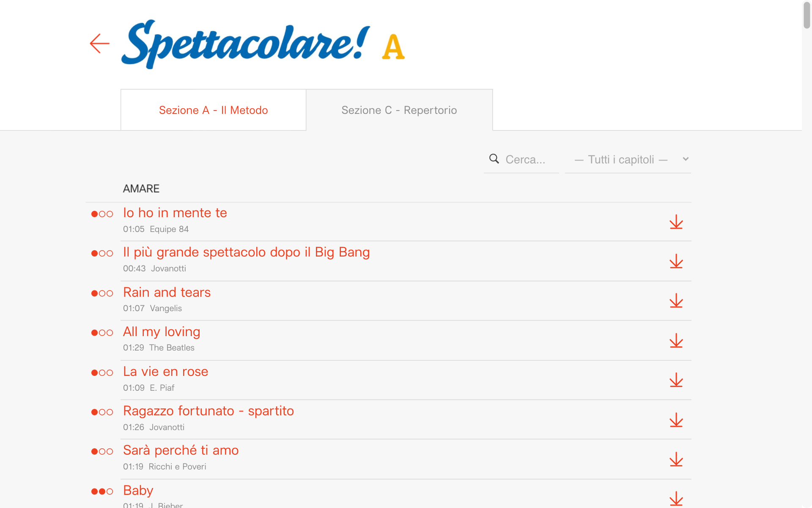Go back using the red arrow
Screen dimensions: 812x508
[x=100, y=44]
